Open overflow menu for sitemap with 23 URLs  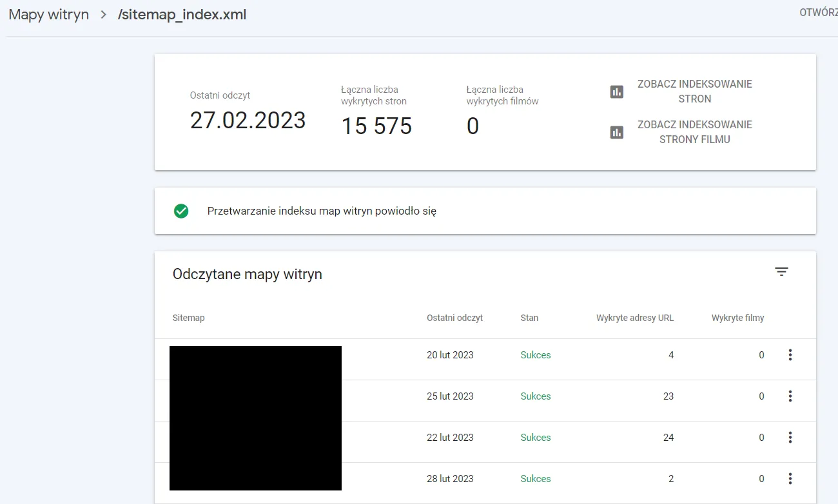point(790,396)
